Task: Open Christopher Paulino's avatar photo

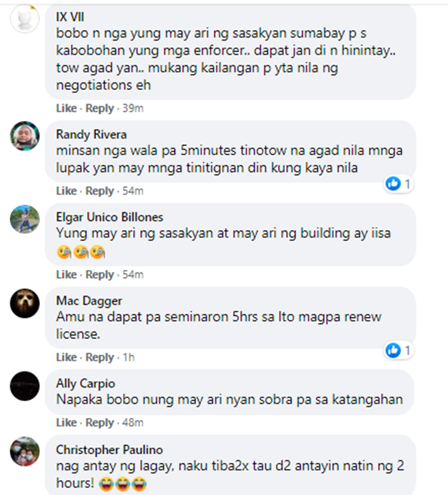Action: point(24,451)
